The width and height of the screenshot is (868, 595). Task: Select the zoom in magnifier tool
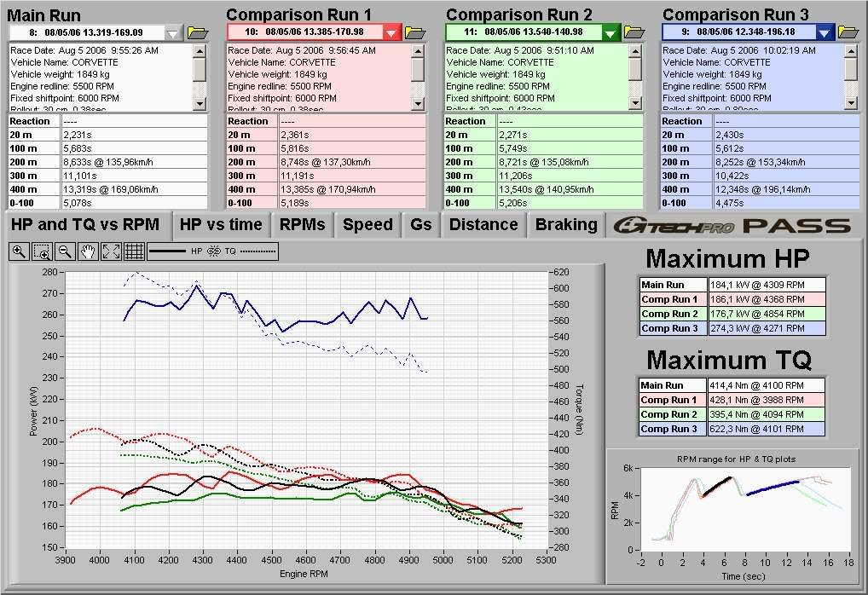click(x=19, y=251)
